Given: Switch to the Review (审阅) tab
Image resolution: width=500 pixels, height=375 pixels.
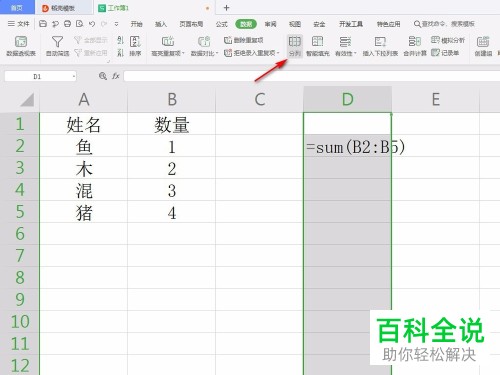Looking at the screenshot, I should (270, 24).
